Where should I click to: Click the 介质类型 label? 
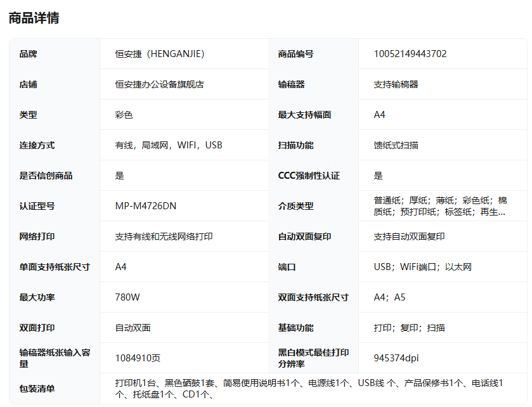point(295,206)
